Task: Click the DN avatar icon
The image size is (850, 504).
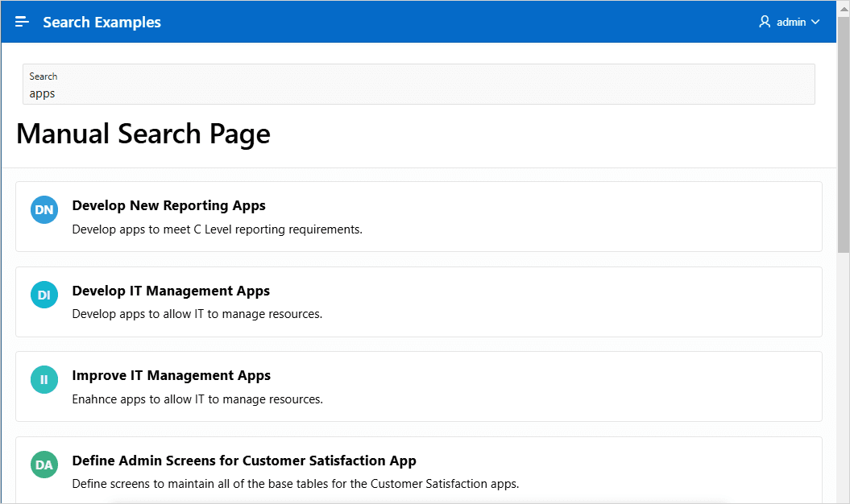Action: (44, 209)
